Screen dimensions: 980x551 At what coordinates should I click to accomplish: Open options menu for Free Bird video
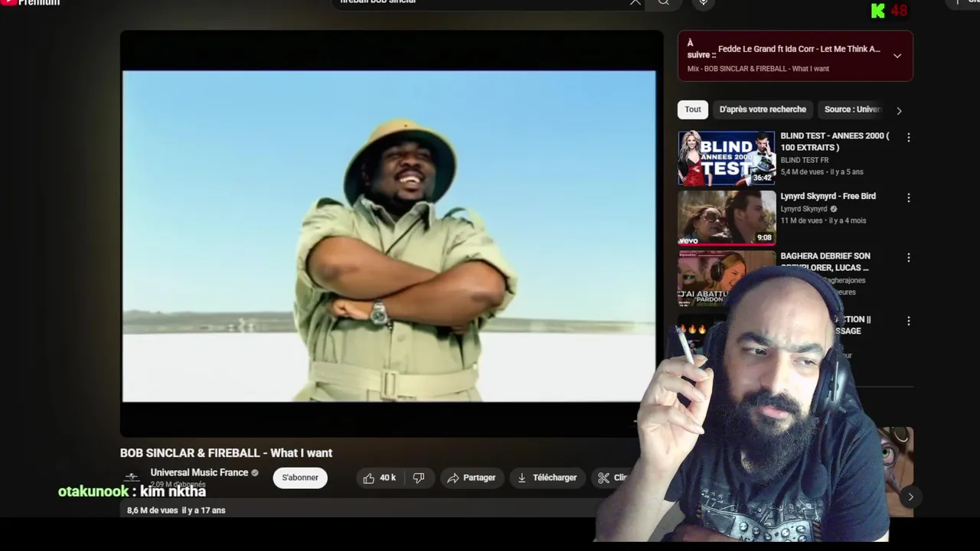[909, 197]
